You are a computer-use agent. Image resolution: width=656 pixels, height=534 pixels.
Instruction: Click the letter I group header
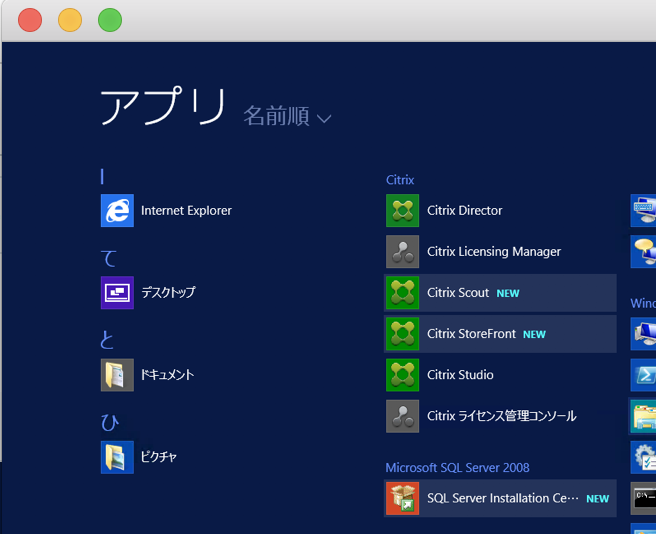[x=102, y=177]
